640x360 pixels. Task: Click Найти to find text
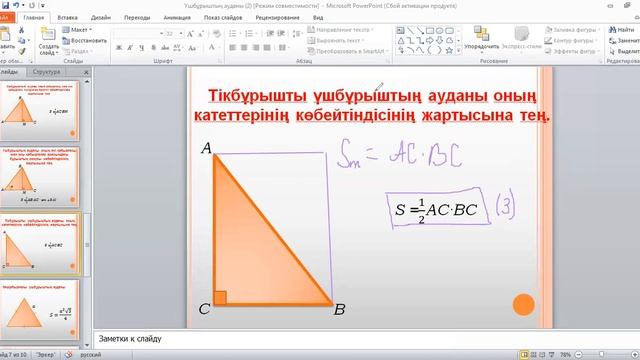tap(622, 30)
